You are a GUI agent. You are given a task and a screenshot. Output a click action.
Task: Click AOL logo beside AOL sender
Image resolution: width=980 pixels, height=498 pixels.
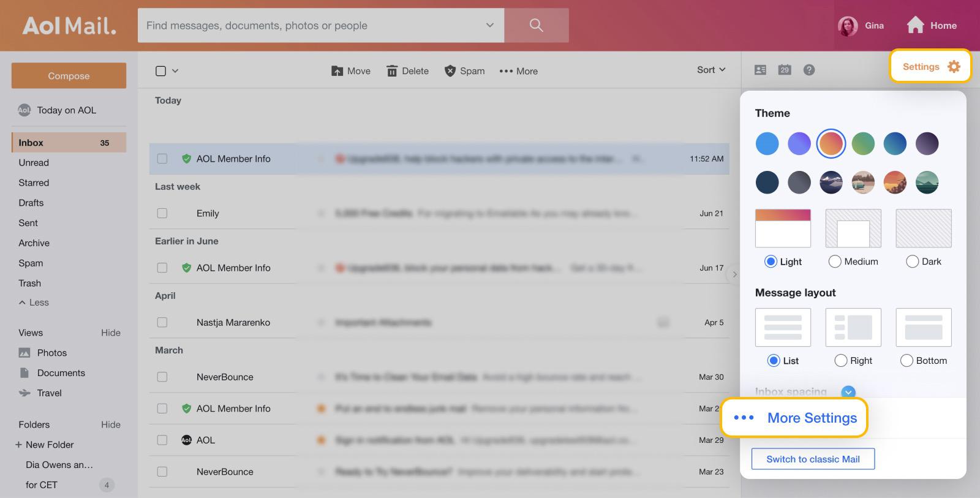click(187, 440)
